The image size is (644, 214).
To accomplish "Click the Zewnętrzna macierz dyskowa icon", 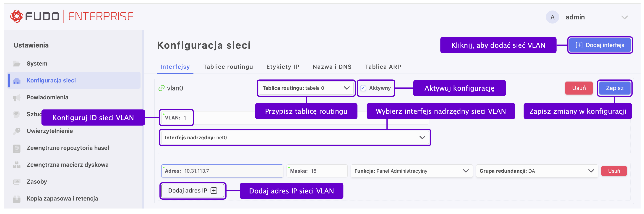I will [x=17, y=165].
